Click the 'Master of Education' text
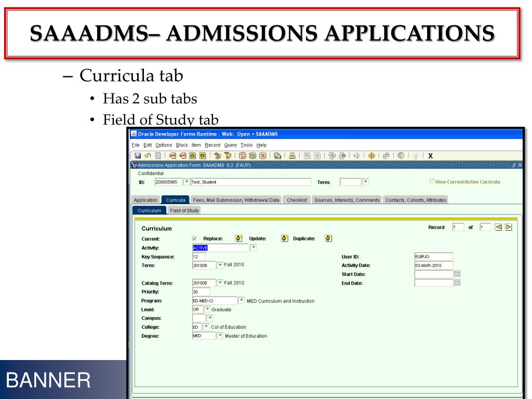This screenshot has width=532, height=399. point(246,336)
